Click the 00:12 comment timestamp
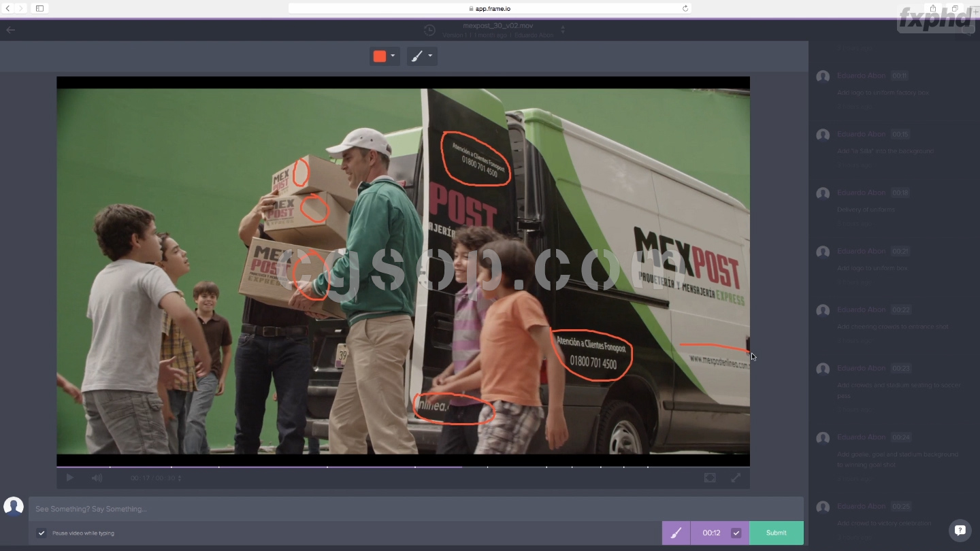Screen dimensions: 980x551 (x=711, y=533)
